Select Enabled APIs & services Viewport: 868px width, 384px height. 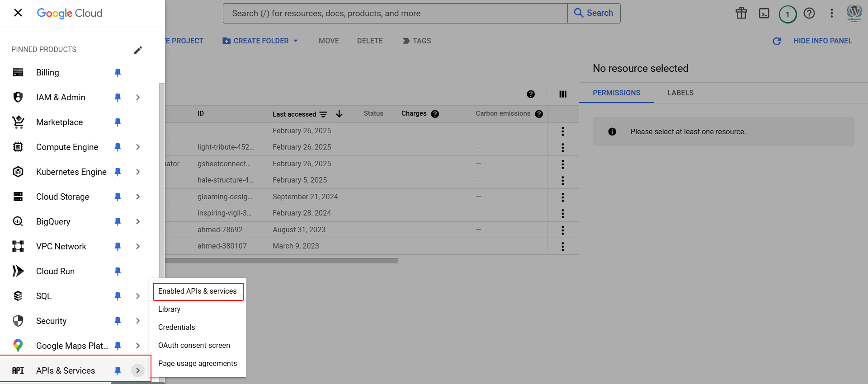point(198,291)
